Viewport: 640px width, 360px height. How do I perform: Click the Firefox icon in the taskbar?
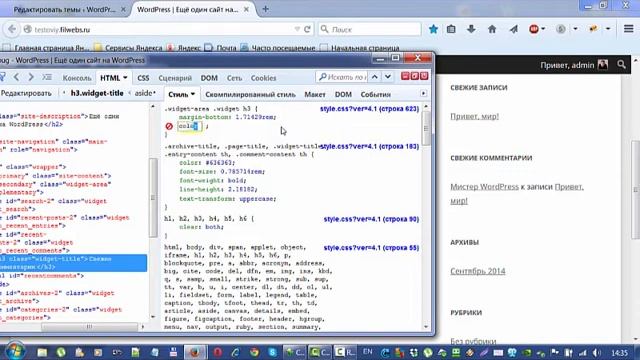tap(194, 352)
